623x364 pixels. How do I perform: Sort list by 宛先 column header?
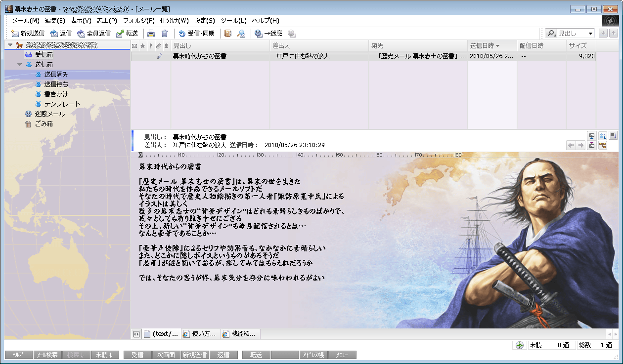pos(418,46)
